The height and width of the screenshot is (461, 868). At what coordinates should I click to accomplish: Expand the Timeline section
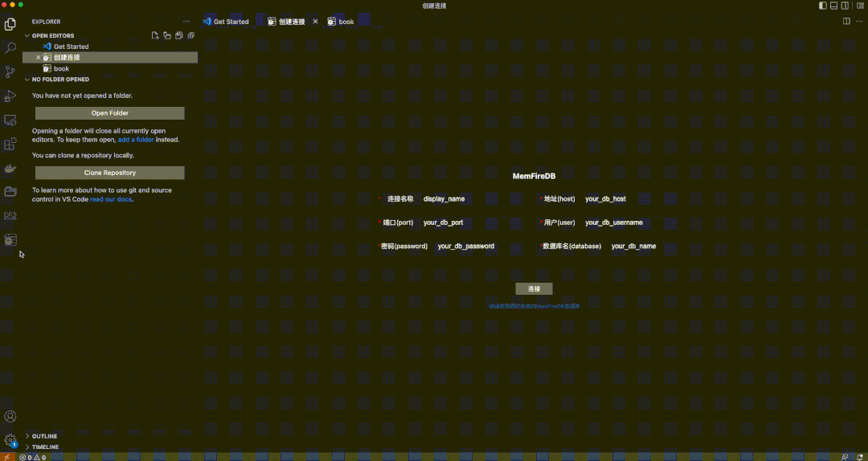42,447
